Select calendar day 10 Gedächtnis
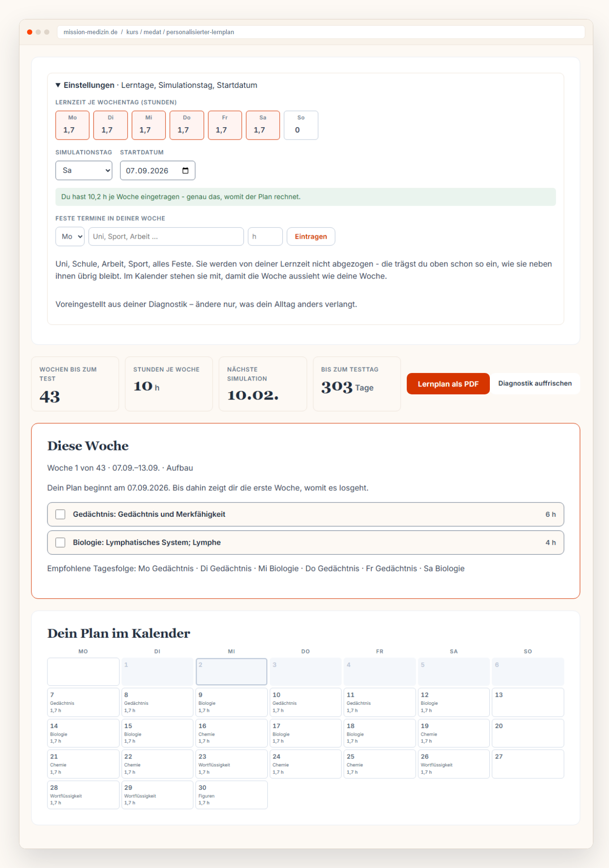 click(306, 702)
